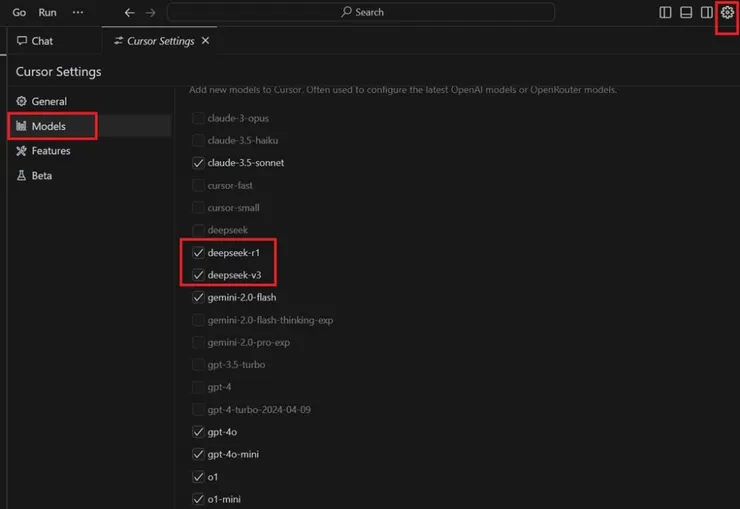The height and width of the screenshot is (509, 740).
Task: Click the Cursor Settings tab sliders icon
Action: click(x=118, y=41)
